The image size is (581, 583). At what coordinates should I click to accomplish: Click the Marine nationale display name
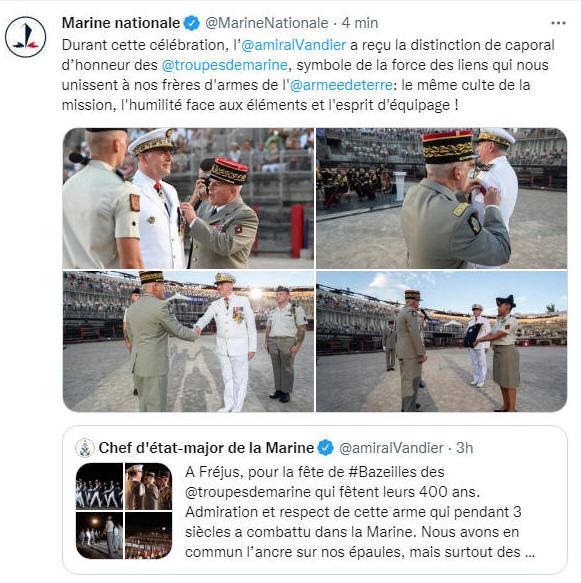(121, 23)
